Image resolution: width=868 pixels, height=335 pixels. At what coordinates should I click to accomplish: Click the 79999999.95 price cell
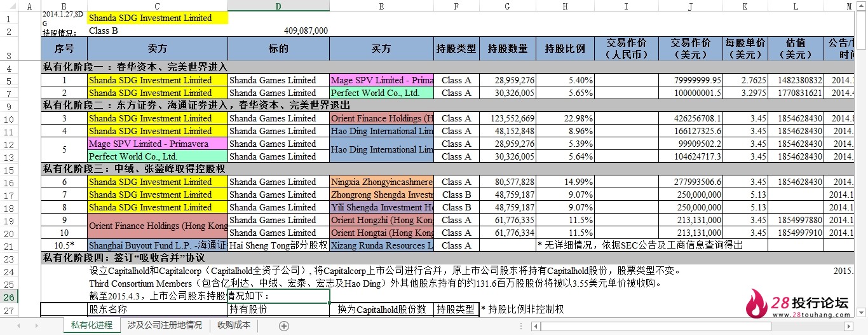pos(690,80)
